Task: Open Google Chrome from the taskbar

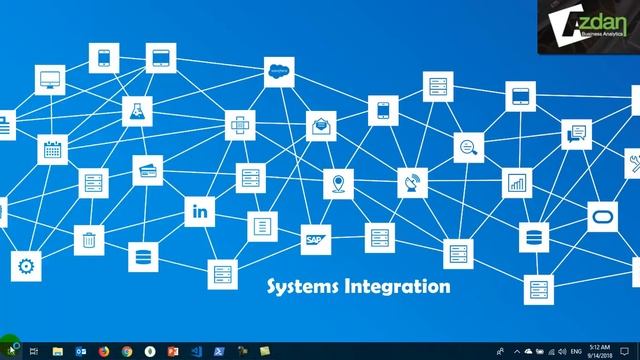Action: [127, 351]
